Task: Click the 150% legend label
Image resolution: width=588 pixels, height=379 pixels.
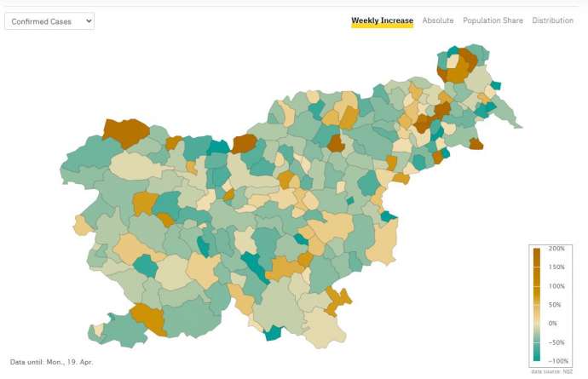Action: 555,267
